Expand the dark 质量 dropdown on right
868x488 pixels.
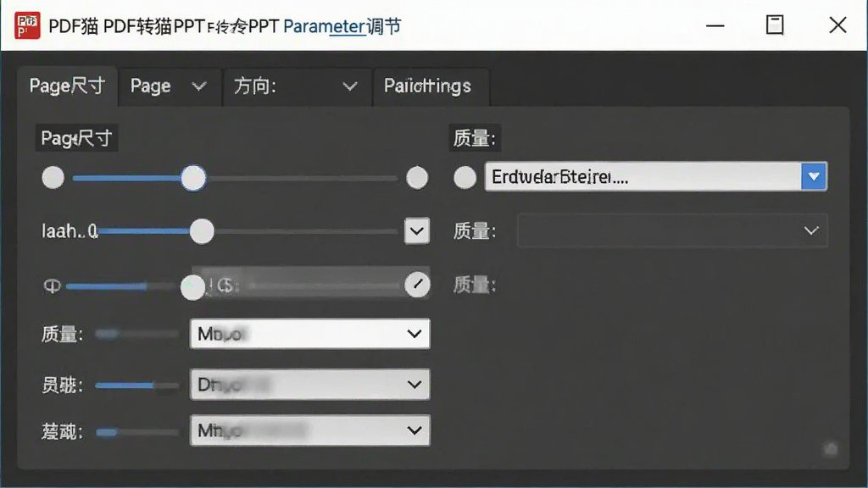pyautogui.click(x=672, y=230)
